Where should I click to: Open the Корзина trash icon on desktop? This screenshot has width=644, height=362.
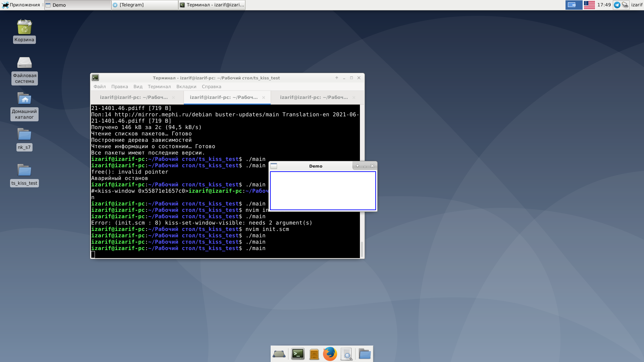point(24,27)
